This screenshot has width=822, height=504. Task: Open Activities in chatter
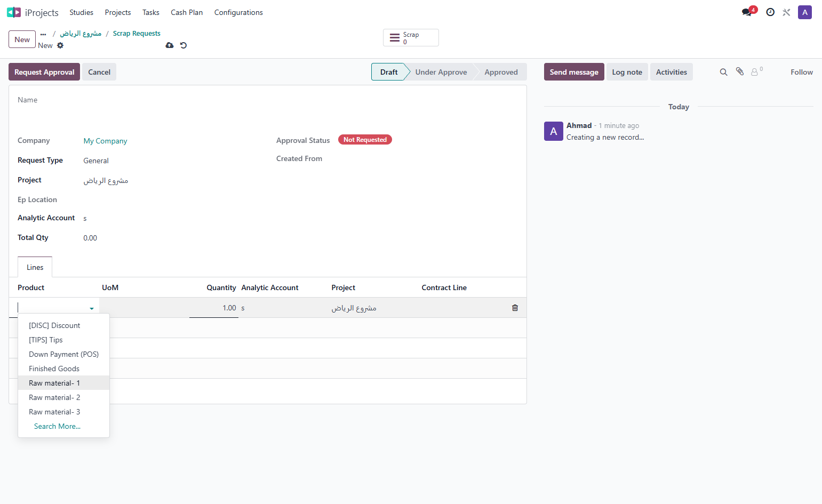[672, 72]
